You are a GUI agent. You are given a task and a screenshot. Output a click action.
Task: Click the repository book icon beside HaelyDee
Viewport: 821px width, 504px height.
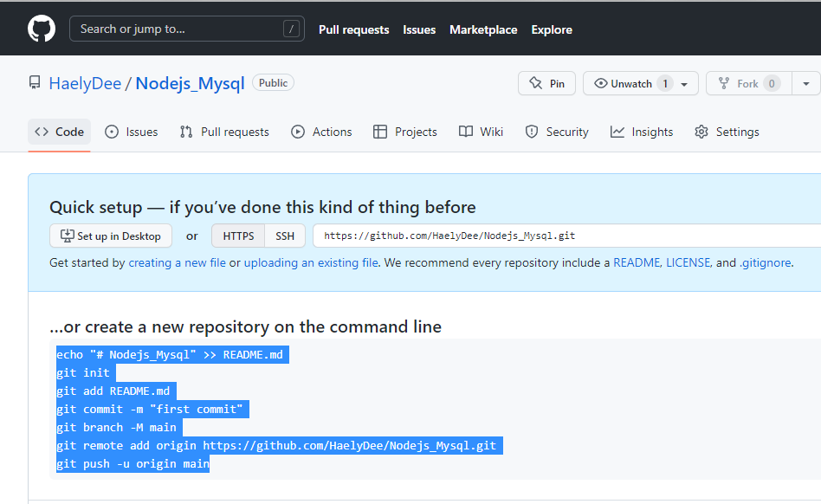(35, 82)
